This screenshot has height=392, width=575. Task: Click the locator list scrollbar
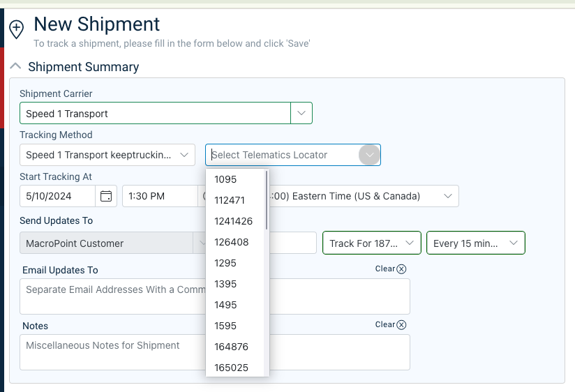[x=267, y=200]
